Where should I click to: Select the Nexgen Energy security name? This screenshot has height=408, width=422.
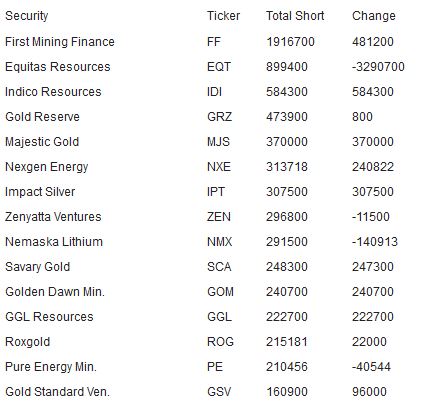coord(47,167)
